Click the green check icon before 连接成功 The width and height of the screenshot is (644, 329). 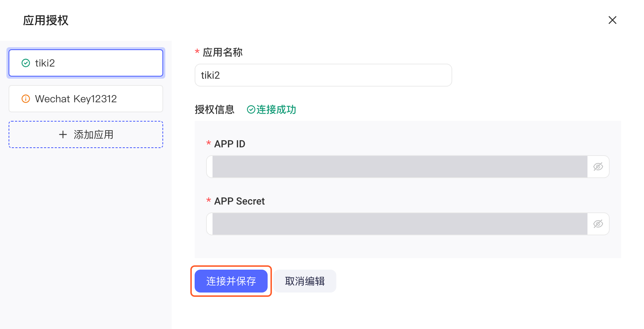coord(251,109)
